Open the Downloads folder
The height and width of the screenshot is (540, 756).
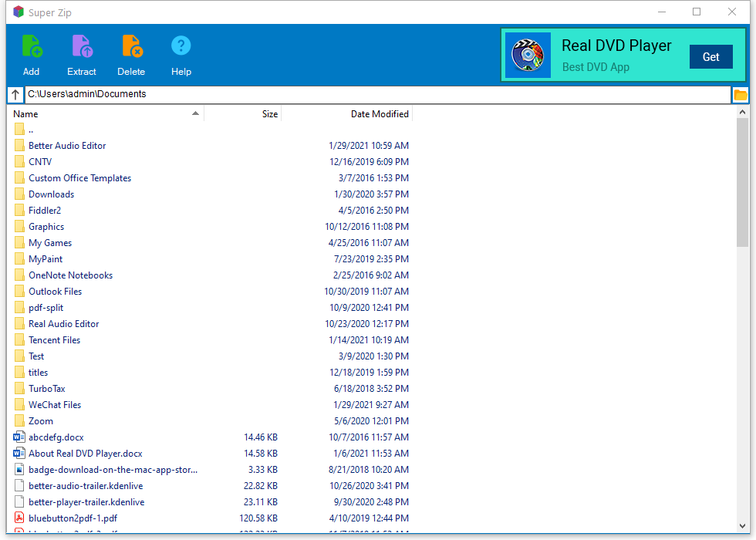pos(52,194)
